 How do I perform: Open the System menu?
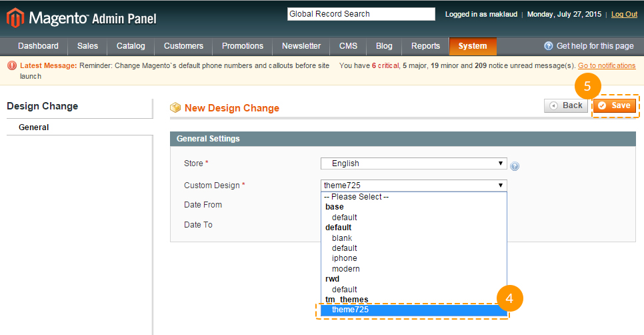pyautogui.click(x=473, y=46)
